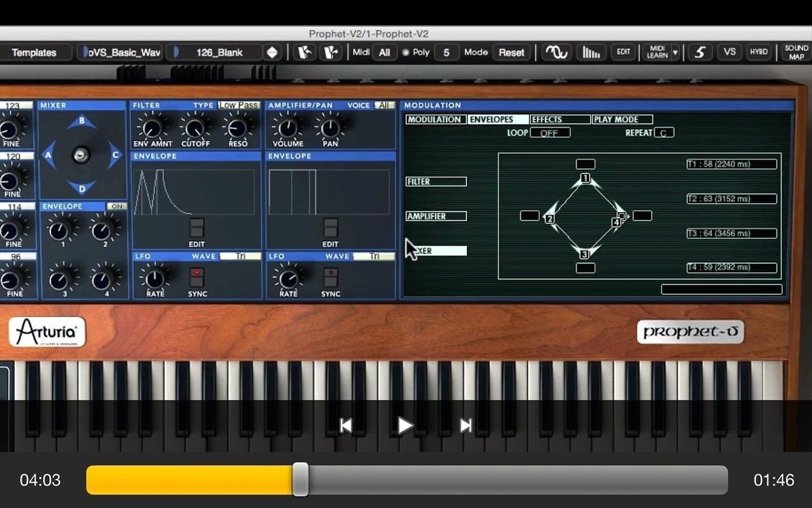The height and width of the screenshot is (508, 812).
Task: Play the video
Action: 405,425
